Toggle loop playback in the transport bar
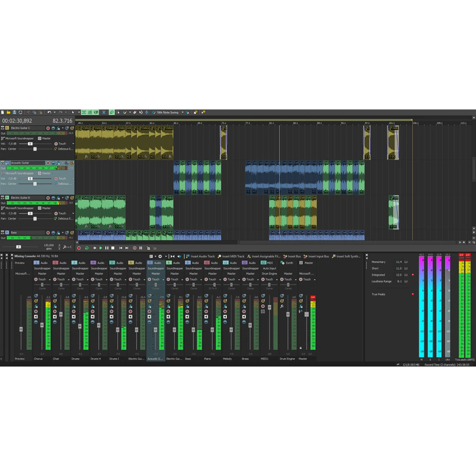 [86, 248]
